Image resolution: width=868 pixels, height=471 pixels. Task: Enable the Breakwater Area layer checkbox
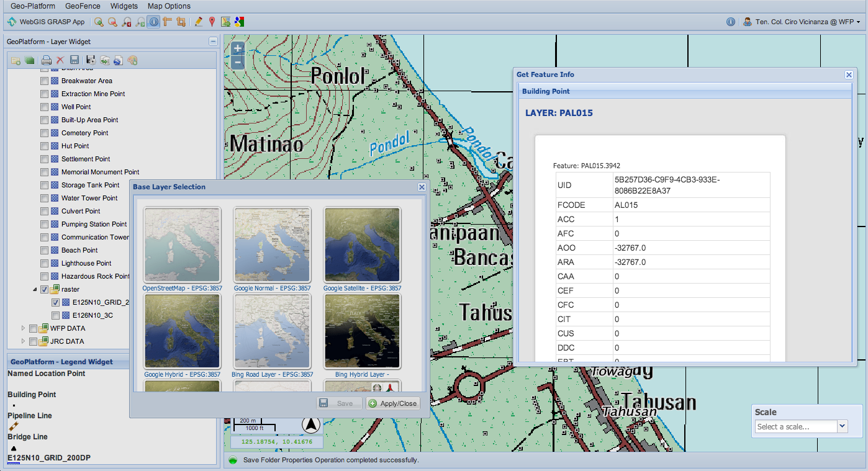tap(44, 81)
